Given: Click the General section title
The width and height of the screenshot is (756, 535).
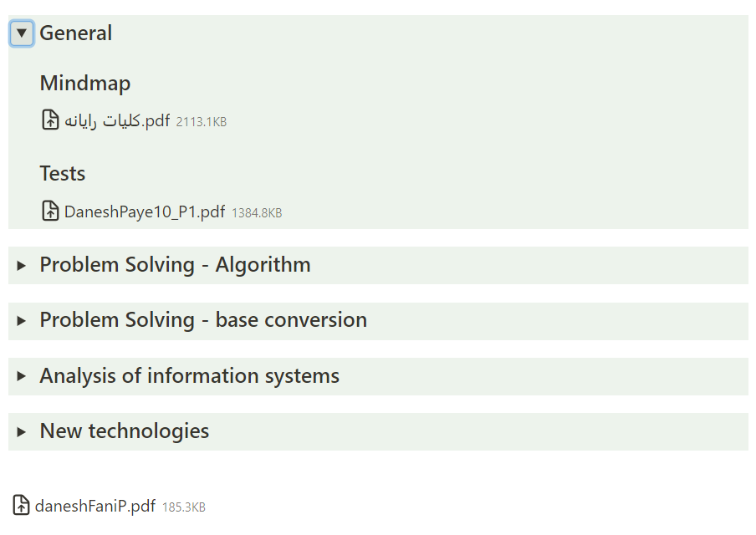Looking at the screenshot, I should (75, 33).
